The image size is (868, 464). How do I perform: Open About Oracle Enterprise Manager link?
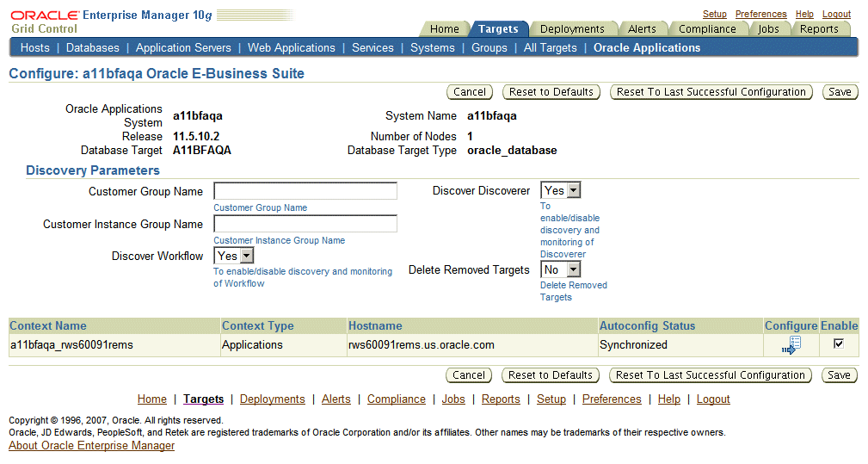click(x=91, y=446)
